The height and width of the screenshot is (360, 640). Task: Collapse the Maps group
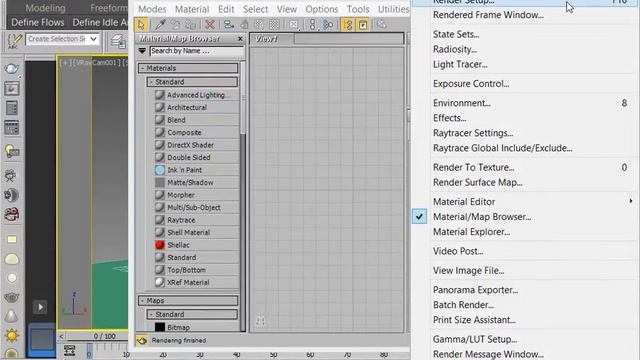(x=188, y=300)
